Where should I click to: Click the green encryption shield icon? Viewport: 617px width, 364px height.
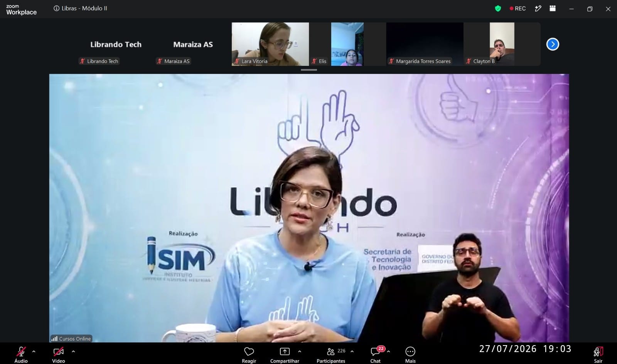pos(498,8)
